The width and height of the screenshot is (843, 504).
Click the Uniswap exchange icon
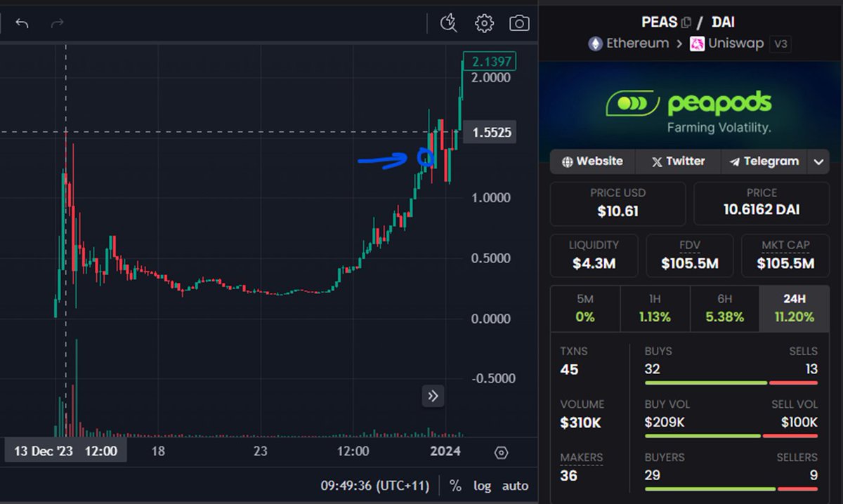coord(698,44)
